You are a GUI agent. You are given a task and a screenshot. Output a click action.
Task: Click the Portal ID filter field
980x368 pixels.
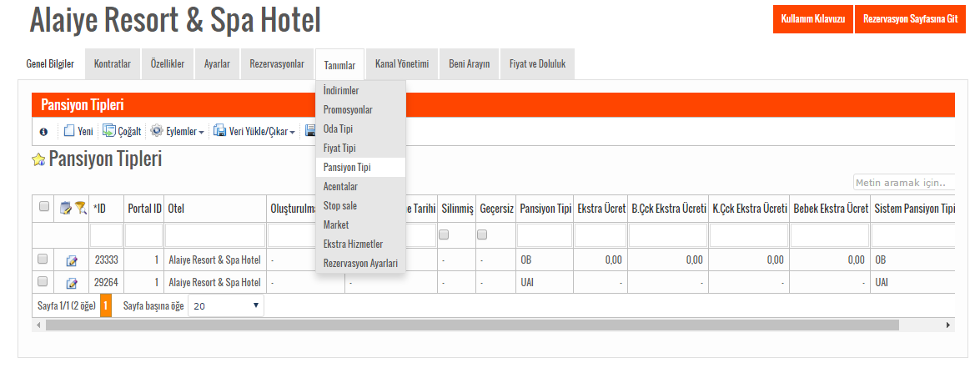144,235
